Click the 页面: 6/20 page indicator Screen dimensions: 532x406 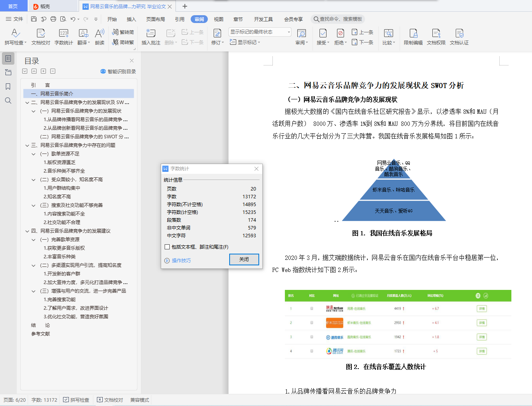click(x=15, y=400)
